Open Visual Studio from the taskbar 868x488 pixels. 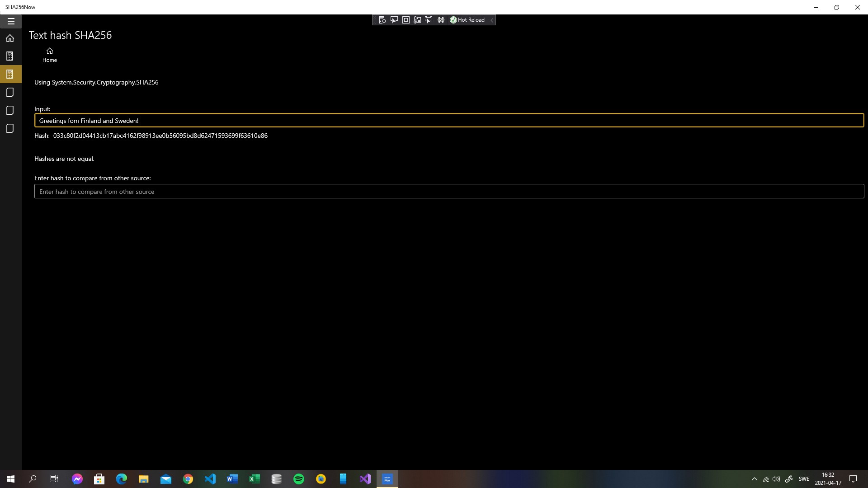[x=365, y=479]
